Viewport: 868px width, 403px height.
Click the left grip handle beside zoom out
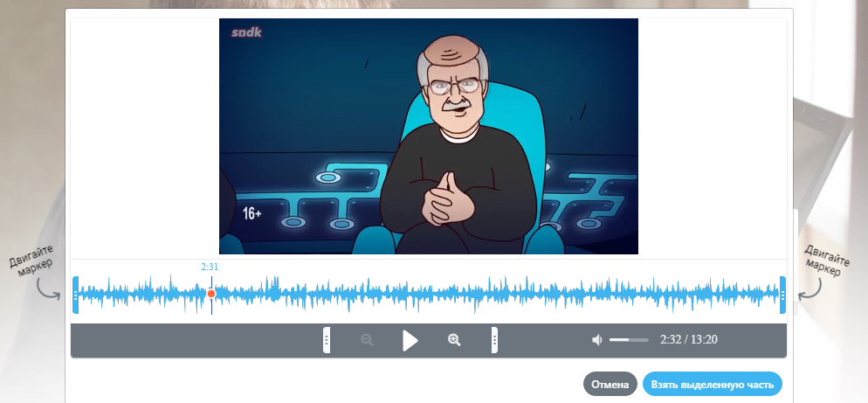[327, 340]
